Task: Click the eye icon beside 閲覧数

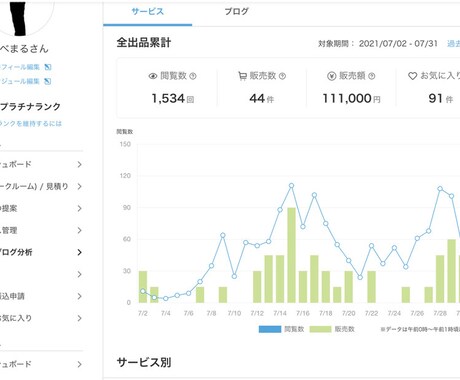Action: (153, 76)
